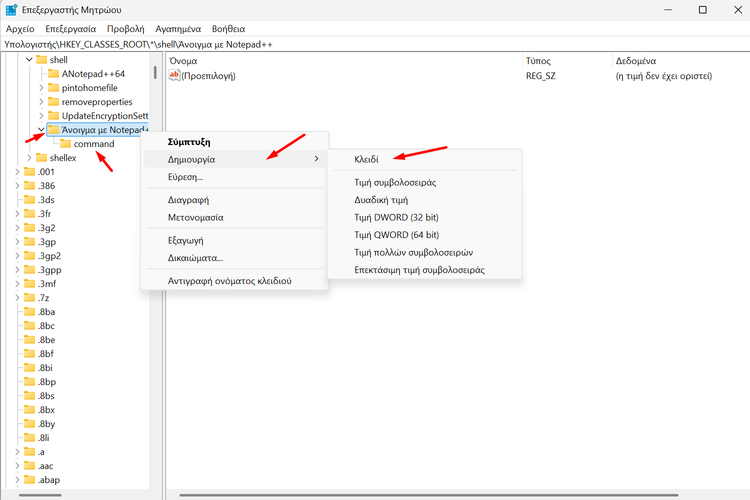Click the Registry Editor app icon in title bar
The image size is (750, 500).
12,10
